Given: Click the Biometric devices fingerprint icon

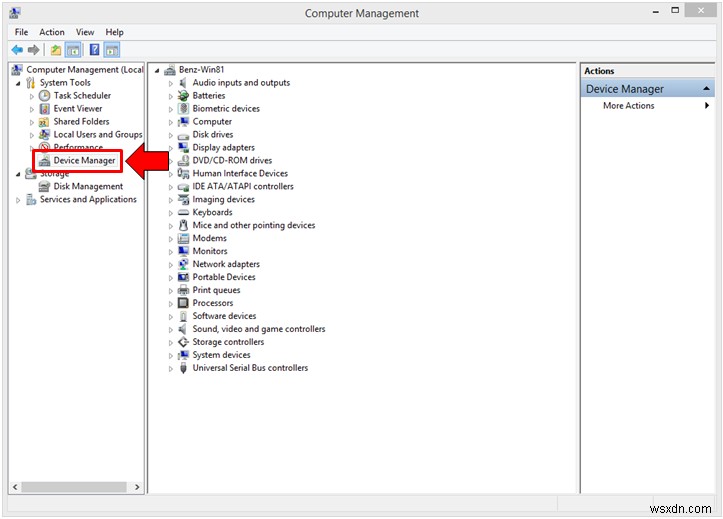Looking at the screenshot, I should tap(183, 109).
